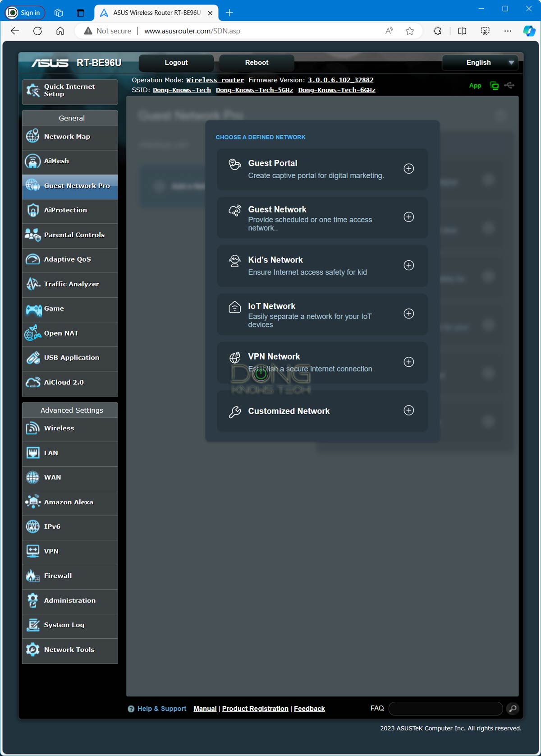Add a VPN Network with plus icon
The width and height of the screenshot is (541, 756).
[408, 362]
